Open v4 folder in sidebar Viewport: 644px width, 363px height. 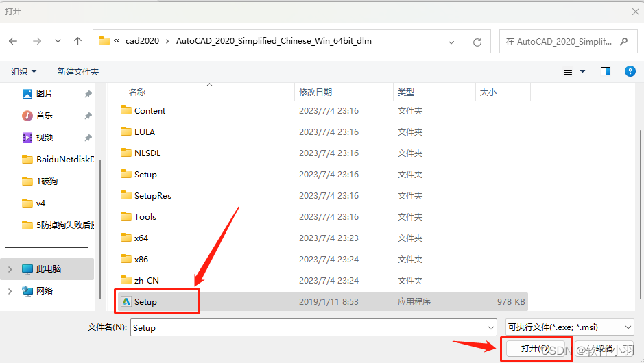34,203
